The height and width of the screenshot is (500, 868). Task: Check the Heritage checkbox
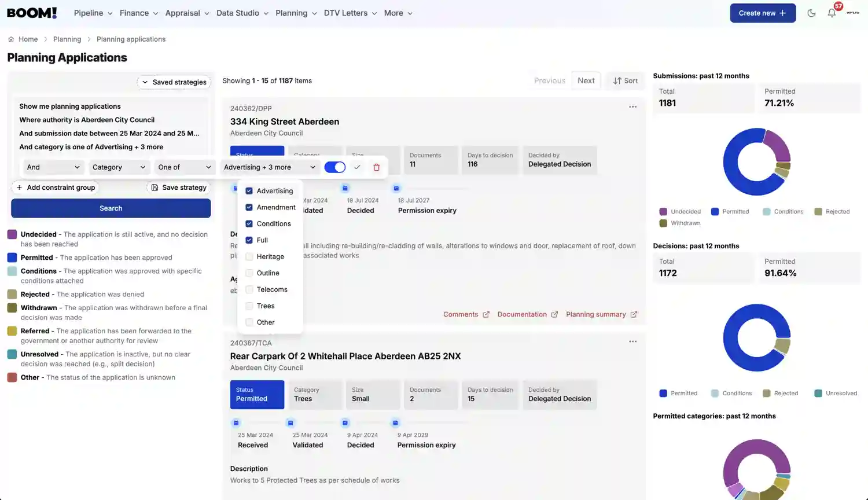coord(249,256)
